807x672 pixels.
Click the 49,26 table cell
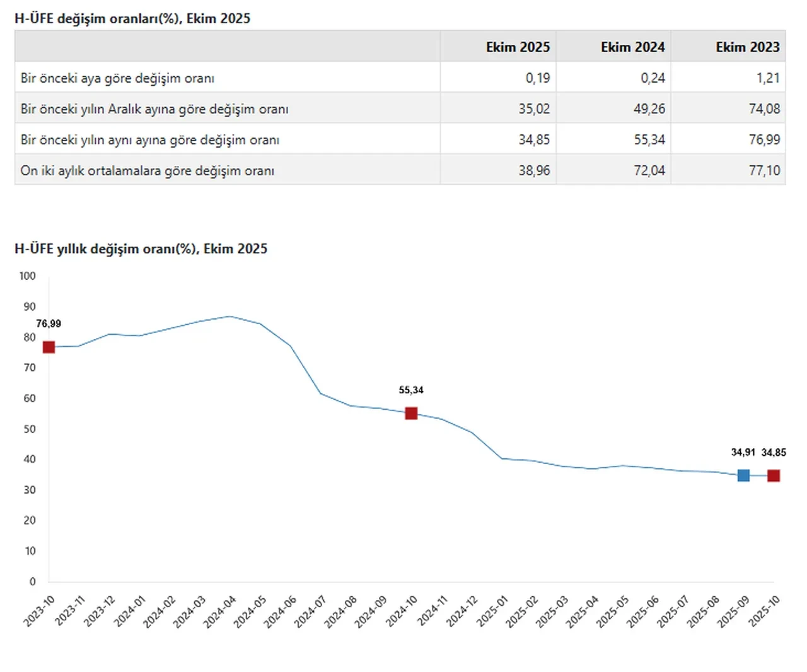tap(649, 109)
